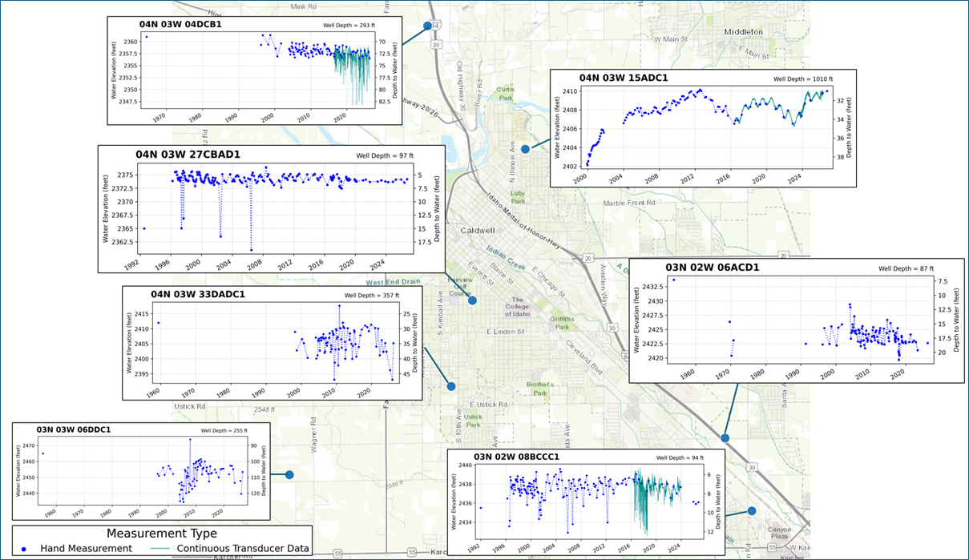
Task: Select the well marker linked to the 15ADC1 chart
Action: coord(526,149)
